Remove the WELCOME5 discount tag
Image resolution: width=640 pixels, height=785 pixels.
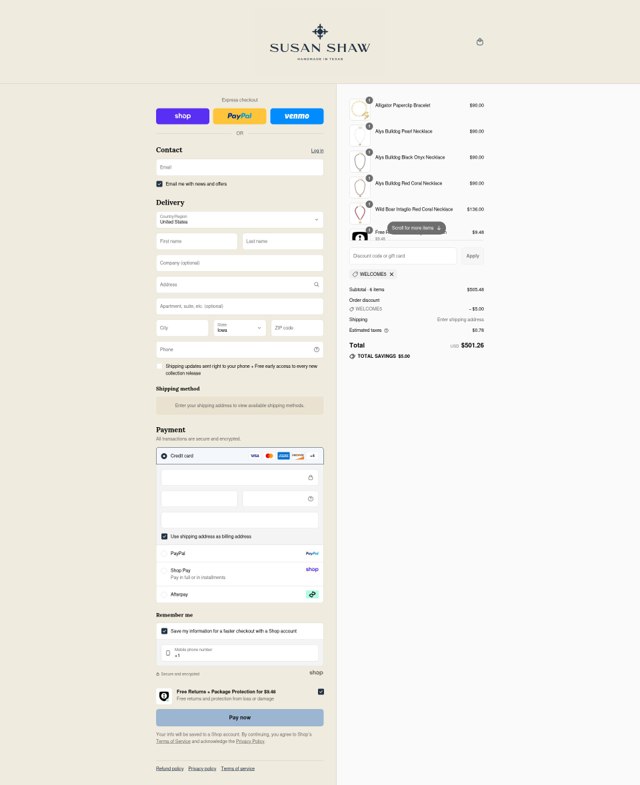click(x=392, y=274)
